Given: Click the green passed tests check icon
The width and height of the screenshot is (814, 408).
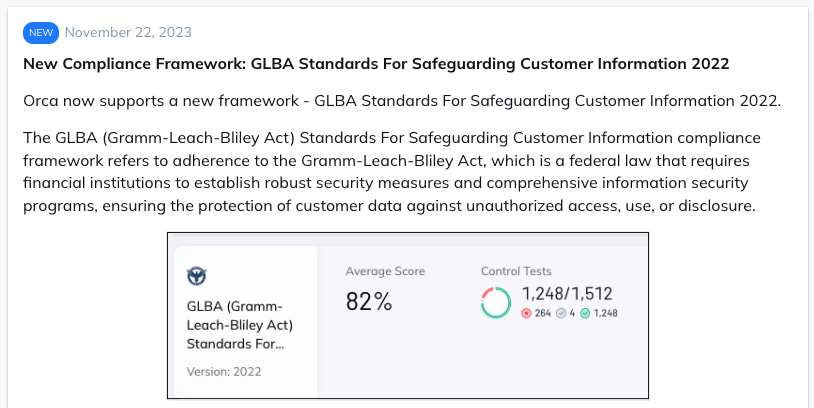Looking at the screenshot, I should 586,313.
